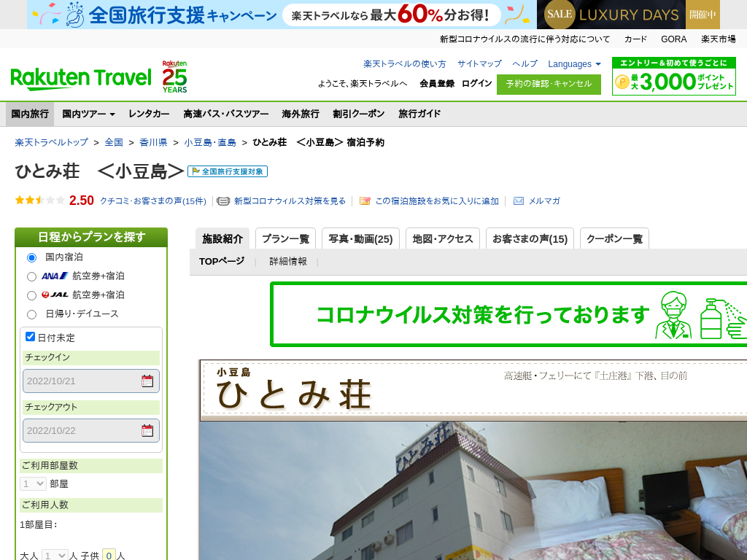Image resolution: width=747 pixels, height=560 pixels.
Task: Open the 楽天市場 top link
Action: point(718,39)
